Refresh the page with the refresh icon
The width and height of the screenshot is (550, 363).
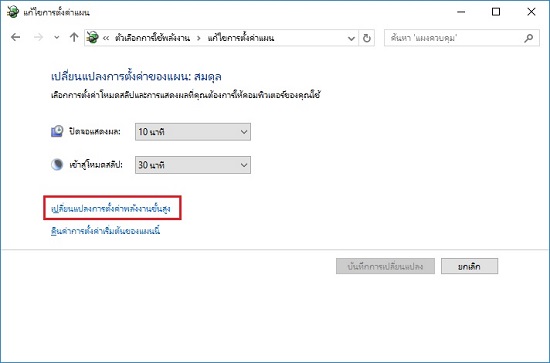[x=367, y=38]
